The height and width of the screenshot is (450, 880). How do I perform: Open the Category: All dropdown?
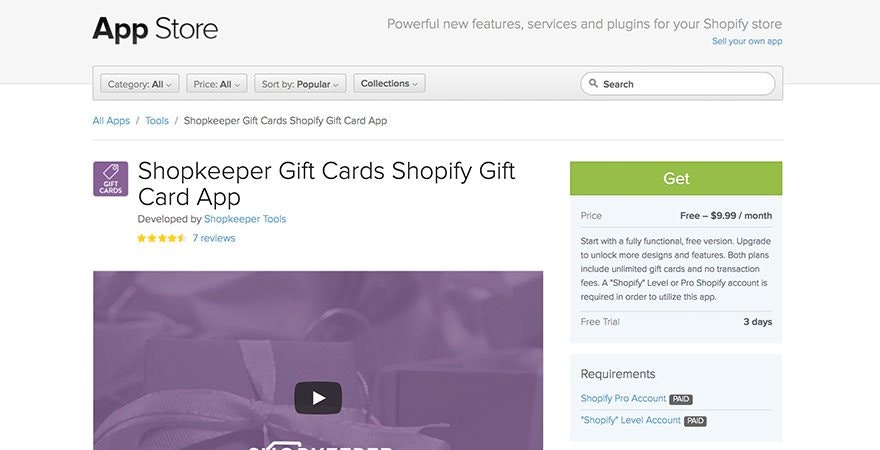point(140,84)
